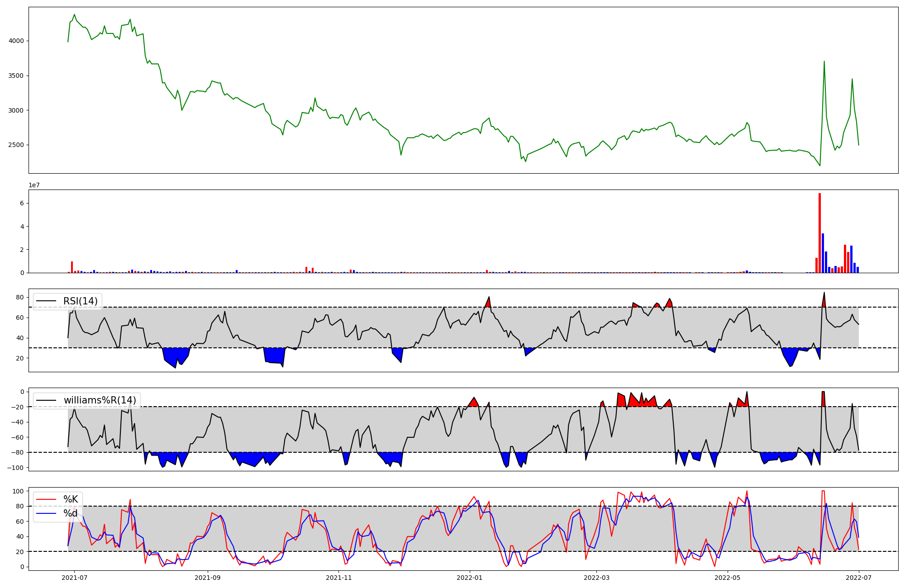Click the blue %d legend line swatch
The width and height of the screenshot is (905, 588).
pos(46,513)
